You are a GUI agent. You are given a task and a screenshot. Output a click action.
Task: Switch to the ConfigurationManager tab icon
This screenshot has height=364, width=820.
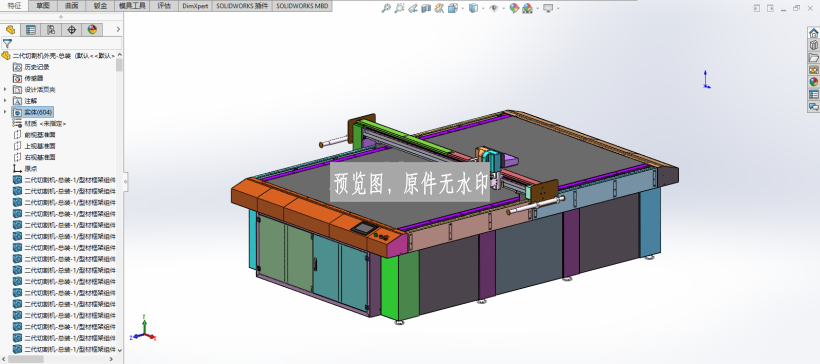[51, 30]
